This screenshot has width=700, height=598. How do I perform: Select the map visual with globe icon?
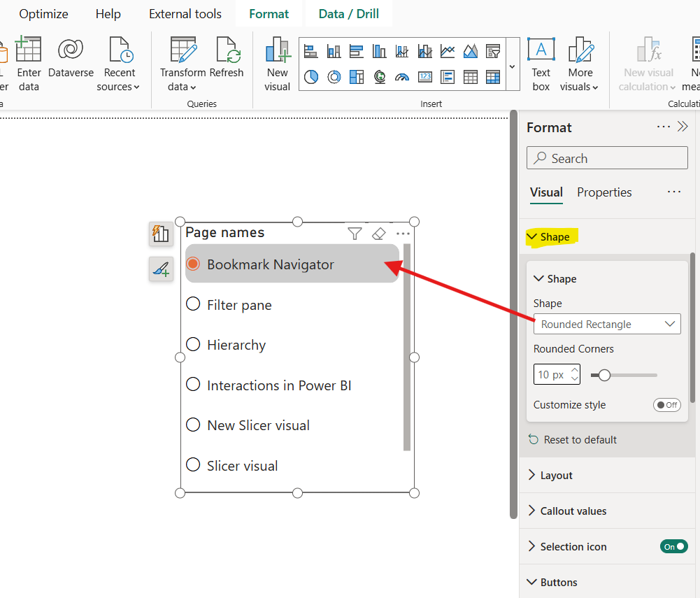click(380, 77)
